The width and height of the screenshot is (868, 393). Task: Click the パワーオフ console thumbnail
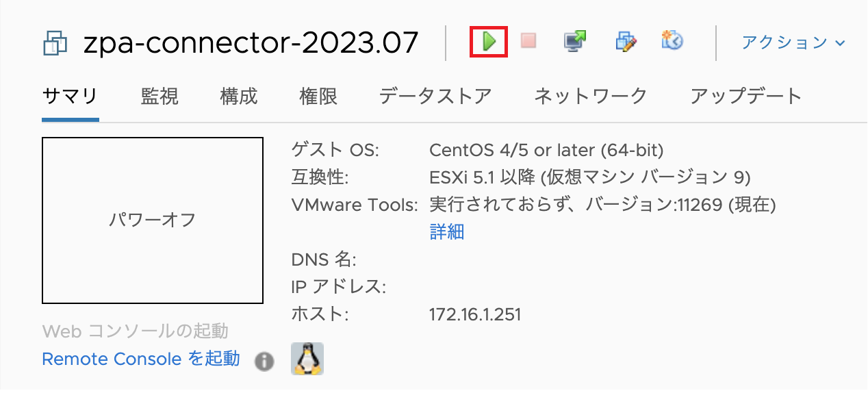pyautogui.click(x=153, y=220)
